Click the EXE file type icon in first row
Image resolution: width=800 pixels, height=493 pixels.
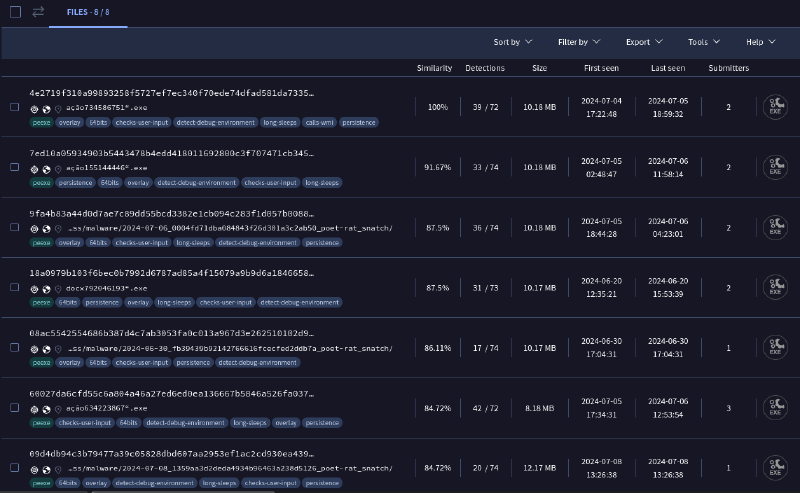[773, 107]
